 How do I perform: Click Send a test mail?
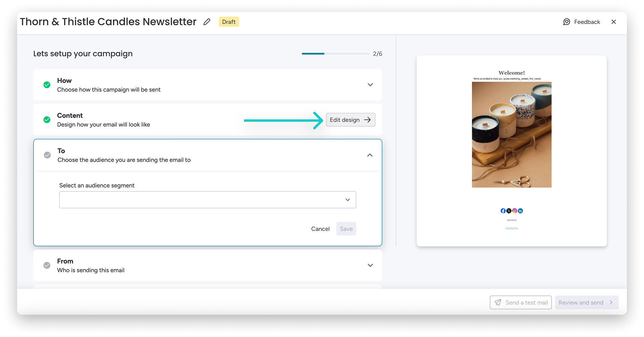pyautogui.click(x=520, y=302)
